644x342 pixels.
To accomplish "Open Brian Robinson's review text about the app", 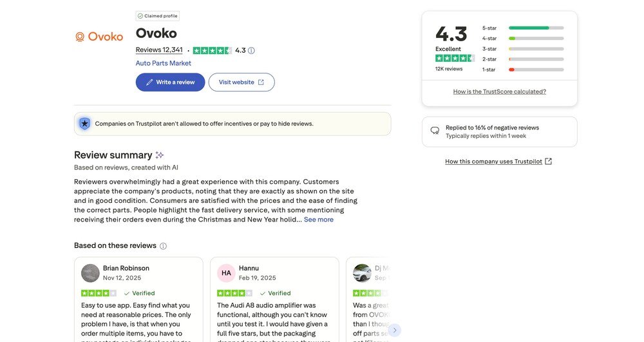I will point(137,322).
